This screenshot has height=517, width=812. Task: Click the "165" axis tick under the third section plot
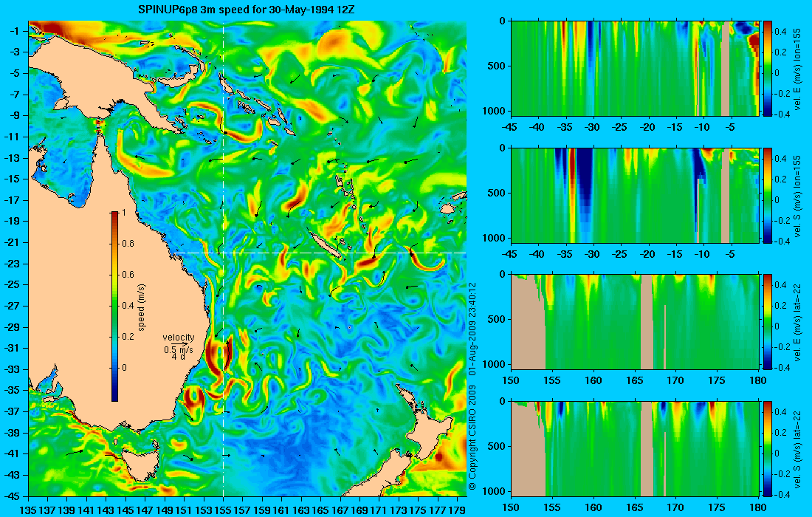tap(634, 381)
